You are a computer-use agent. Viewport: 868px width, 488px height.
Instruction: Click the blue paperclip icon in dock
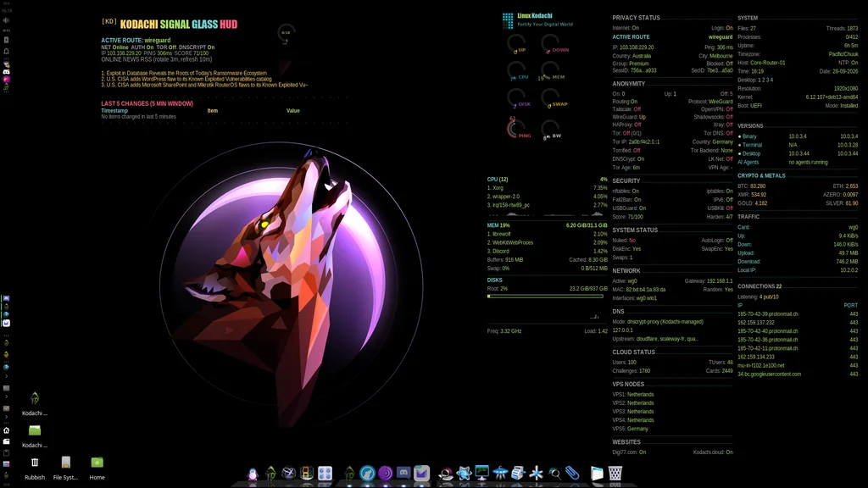point(572,473)
